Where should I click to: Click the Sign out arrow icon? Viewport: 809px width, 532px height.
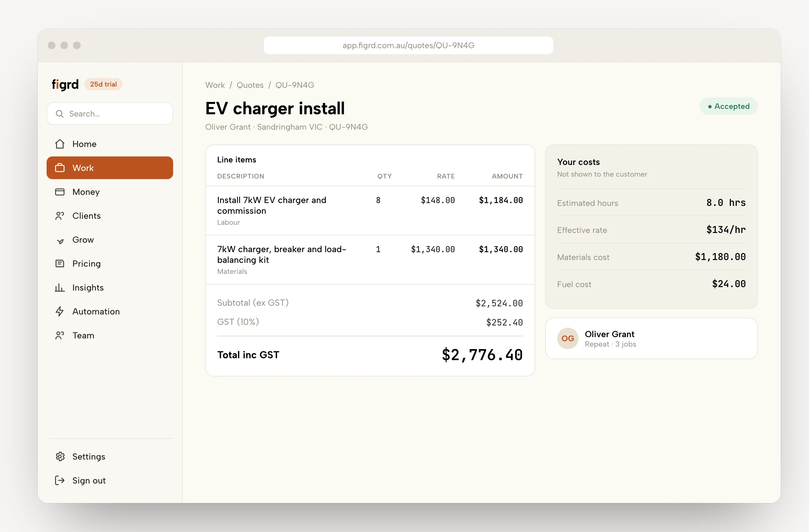point(60,480)
